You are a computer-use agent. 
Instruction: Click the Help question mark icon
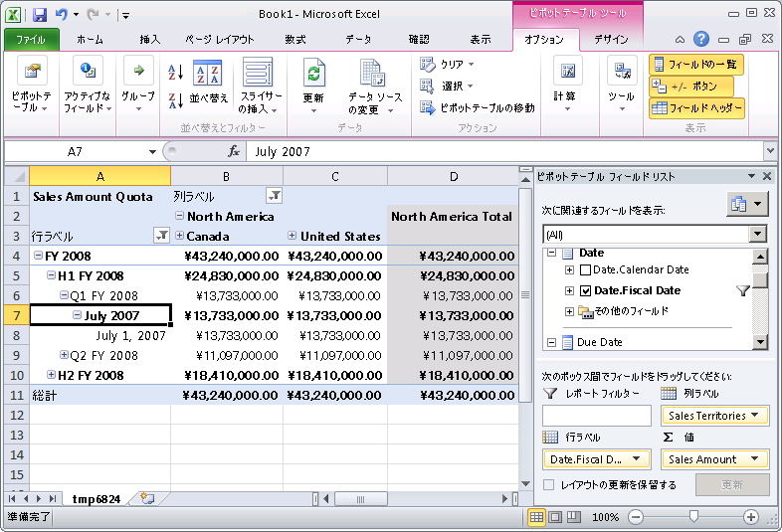pos(701,39)
